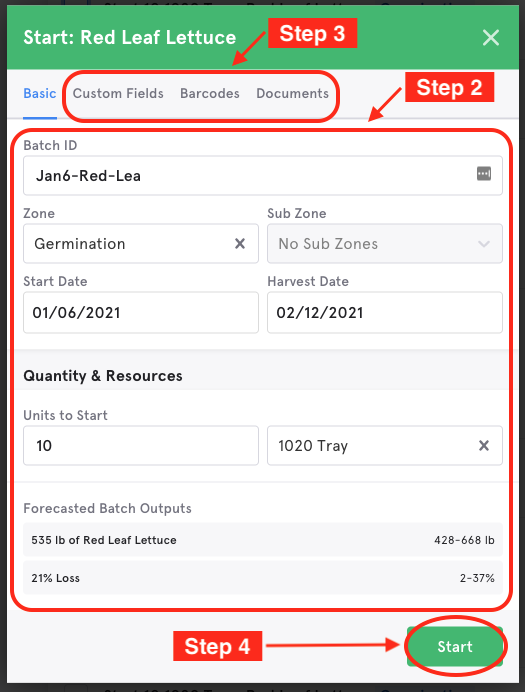Image resolution: width=525 pixels, height=692 pixels.
Task: Open the Barcodes tab
Action: pyautogui.click(x=210, y=94)
